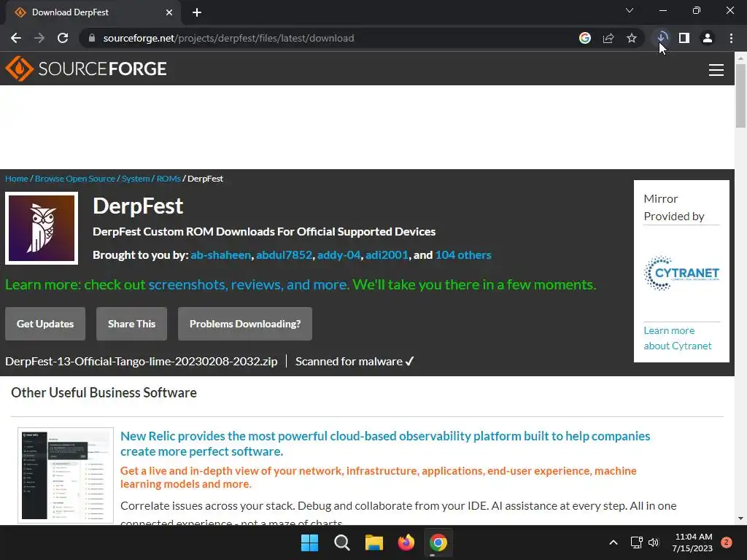Click the DerpFest zip filename text
The height and width of the screenshot is (560, 747).
[x=141, y=362]
